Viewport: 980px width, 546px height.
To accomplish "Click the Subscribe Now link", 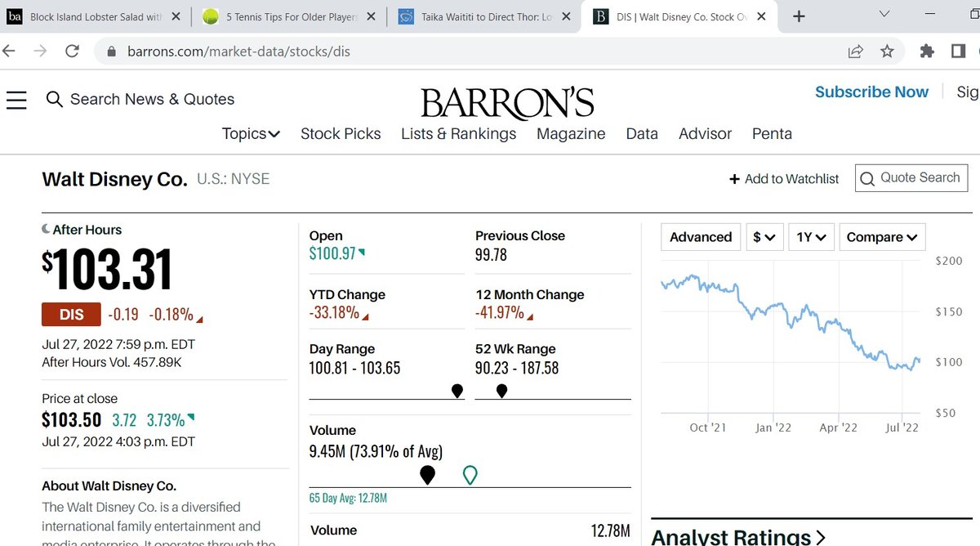I will click(871, 92).
